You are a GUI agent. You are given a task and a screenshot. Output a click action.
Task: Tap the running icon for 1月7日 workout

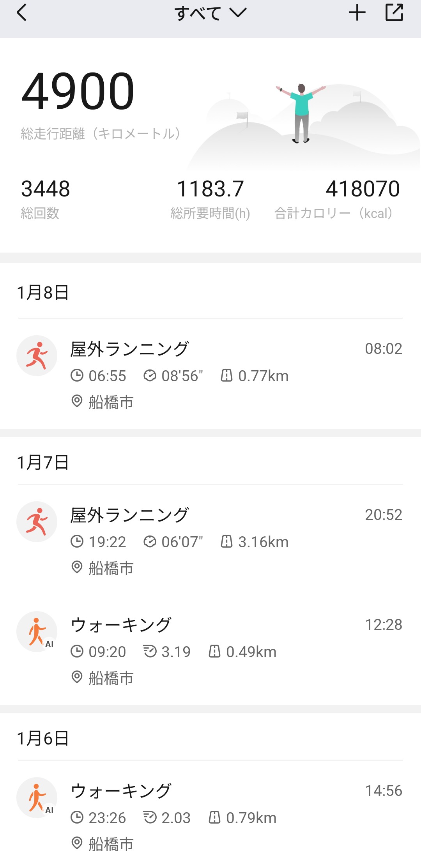click(37, 522)
